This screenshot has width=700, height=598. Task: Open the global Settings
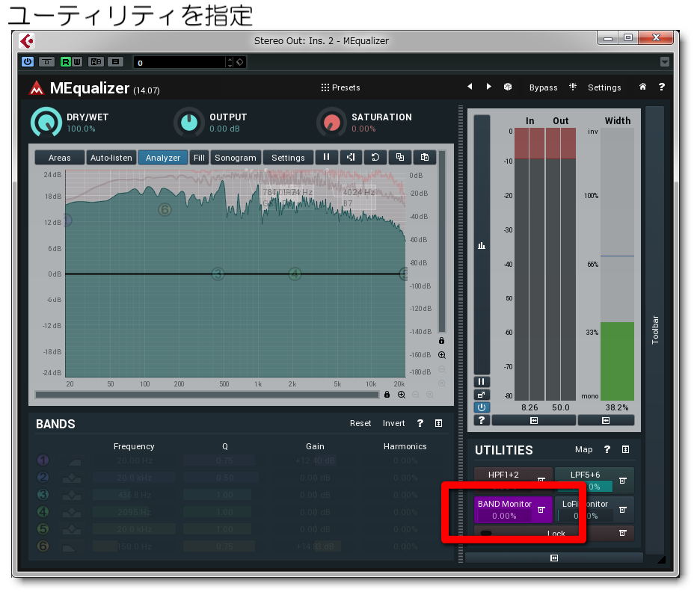604,87
